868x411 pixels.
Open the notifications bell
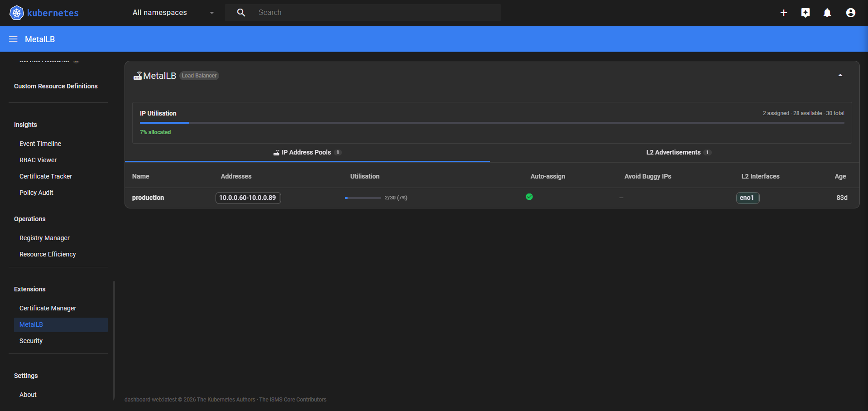tap(827, 13)
